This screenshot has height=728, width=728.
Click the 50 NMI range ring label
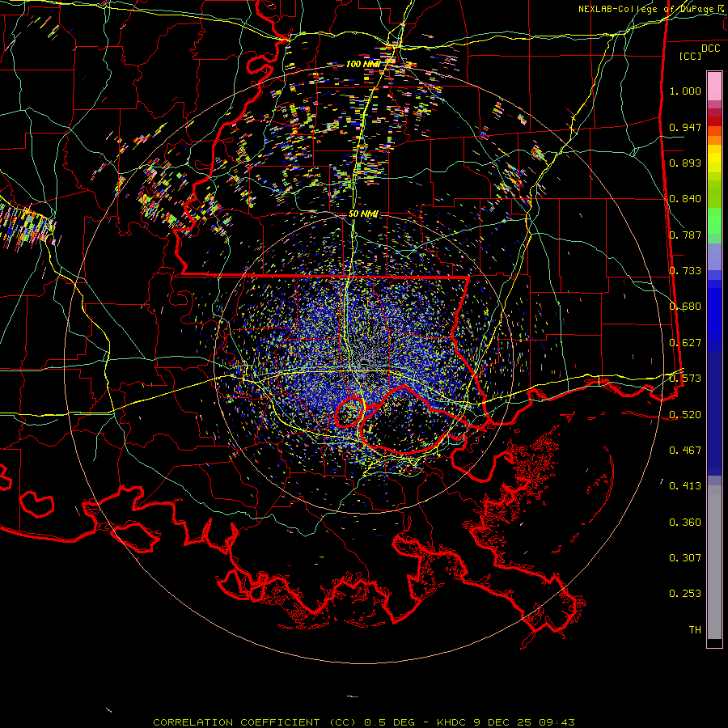click(x=363, y=214)
